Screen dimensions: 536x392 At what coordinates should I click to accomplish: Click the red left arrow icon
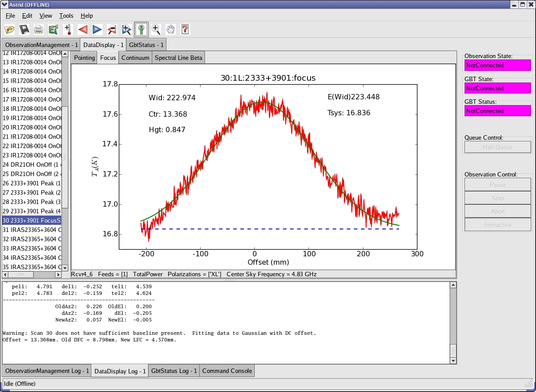pyautogui.click(x=83, y=30)
